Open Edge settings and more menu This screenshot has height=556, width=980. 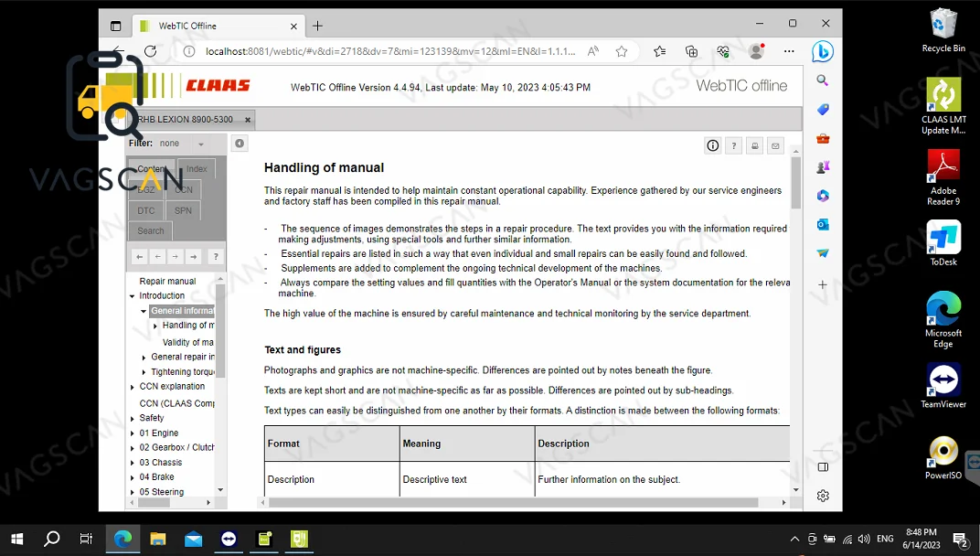pyautogui.click(x=789, y=51)
